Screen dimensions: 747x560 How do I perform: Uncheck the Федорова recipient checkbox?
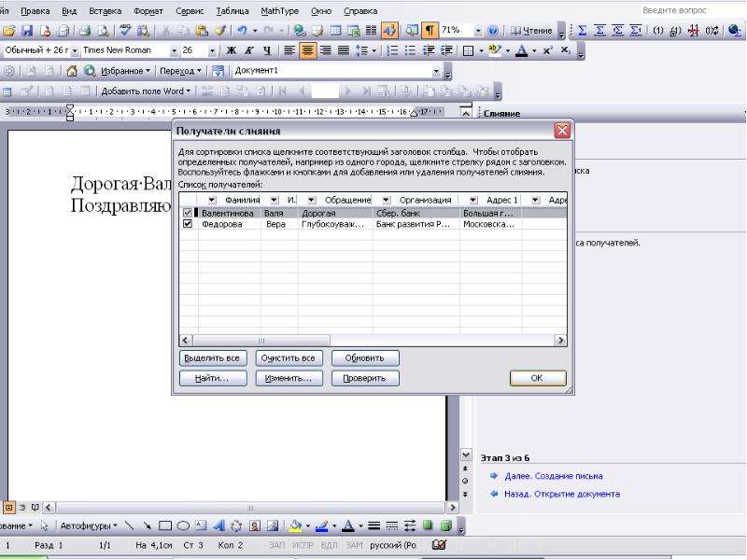tap(188, 224)
